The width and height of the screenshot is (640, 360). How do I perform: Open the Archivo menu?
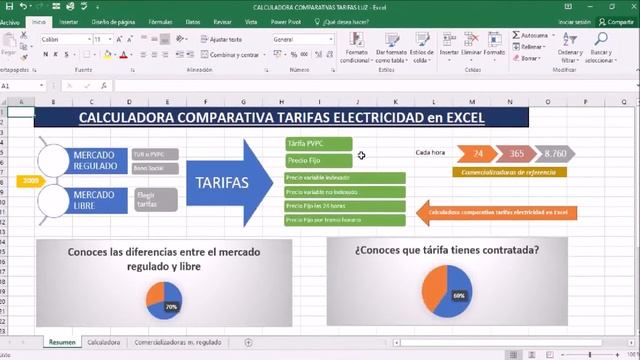tap(10, 22)
